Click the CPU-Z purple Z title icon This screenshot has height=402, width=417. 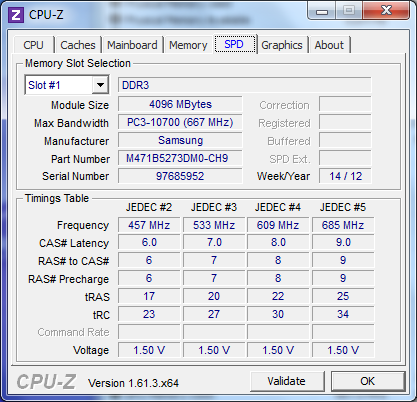pos(16,15)
